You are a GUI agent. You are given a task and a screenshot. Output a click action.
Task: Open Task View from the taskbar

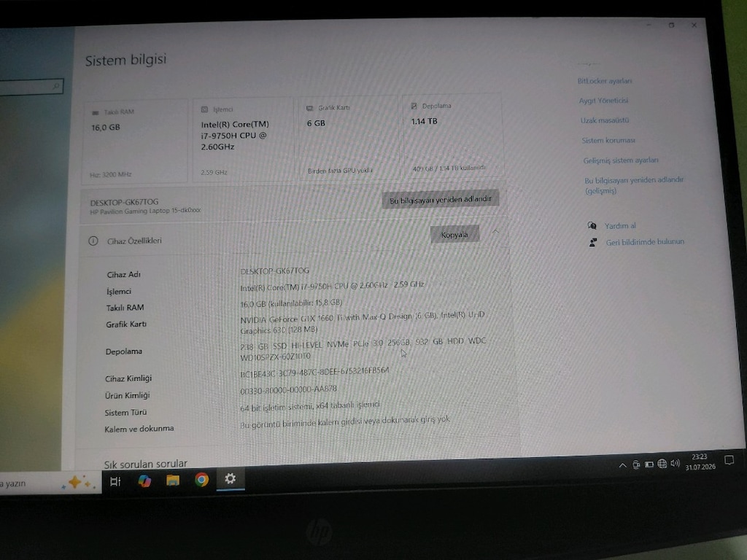tap(115, 481)
